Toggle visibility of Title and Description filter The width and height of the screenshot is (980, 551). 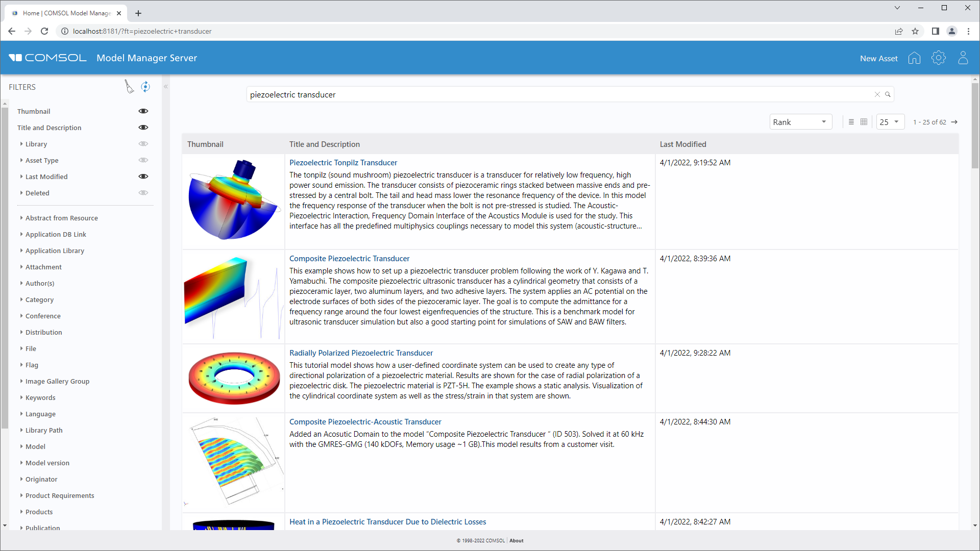[143, 127]
